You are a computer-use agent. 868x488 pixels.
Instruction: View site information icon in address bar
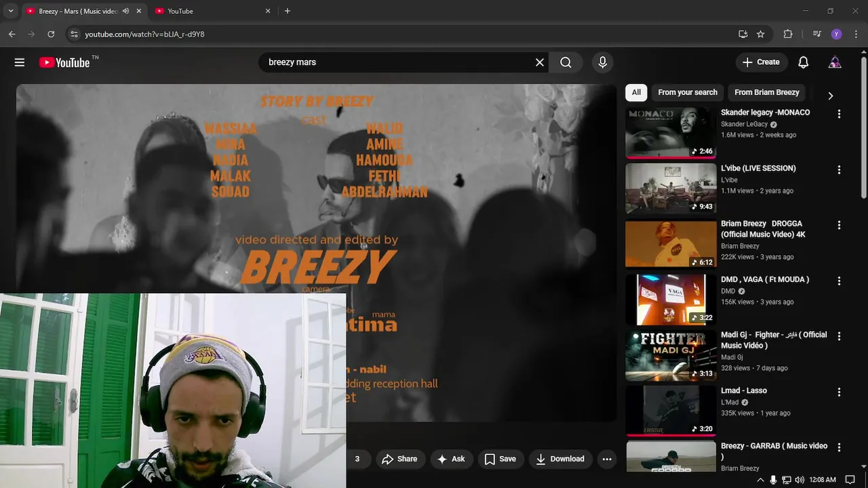coord(74,34)
